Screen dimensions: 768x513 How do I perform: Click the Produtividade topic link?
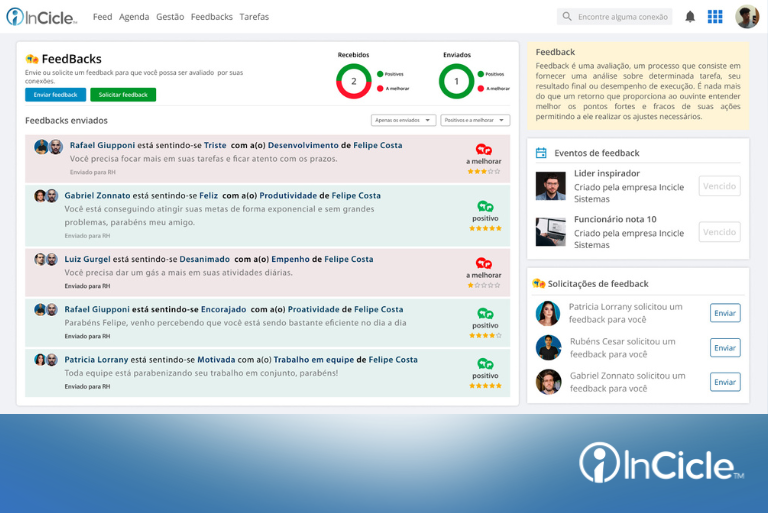[x=288, y=195]
